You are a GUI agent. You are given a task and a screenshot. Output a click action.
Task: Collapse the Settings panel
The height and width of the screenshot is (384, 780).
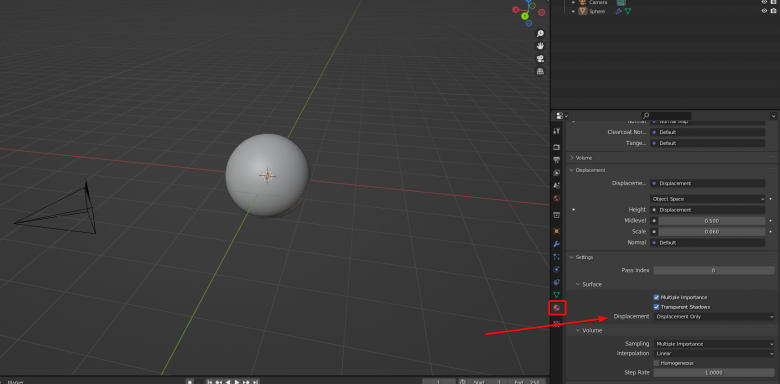tap(584, 257)
